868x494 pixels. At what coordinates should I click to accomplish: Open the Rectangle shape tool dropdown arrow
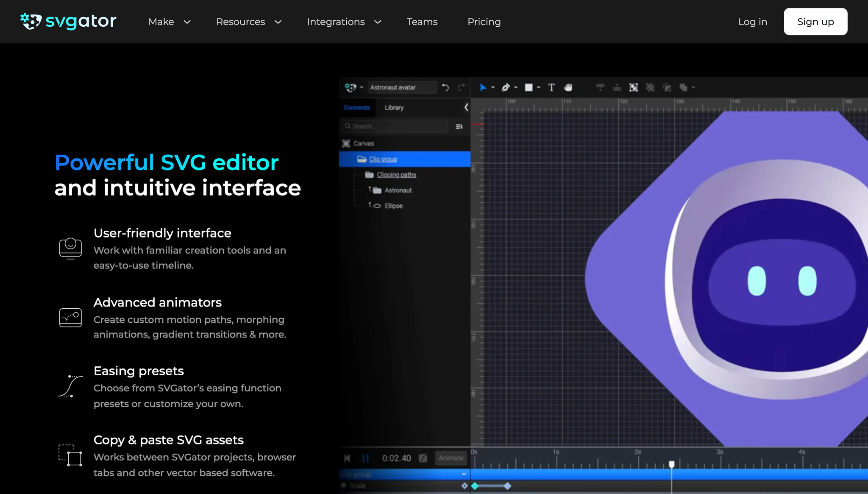click(x=539, y=88)
